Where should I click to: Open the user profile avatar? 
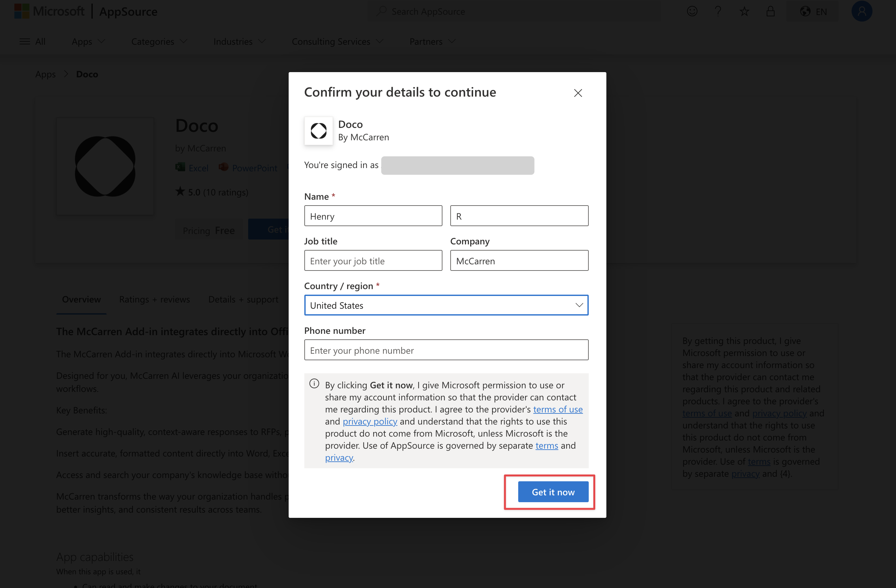pos(861,11)
